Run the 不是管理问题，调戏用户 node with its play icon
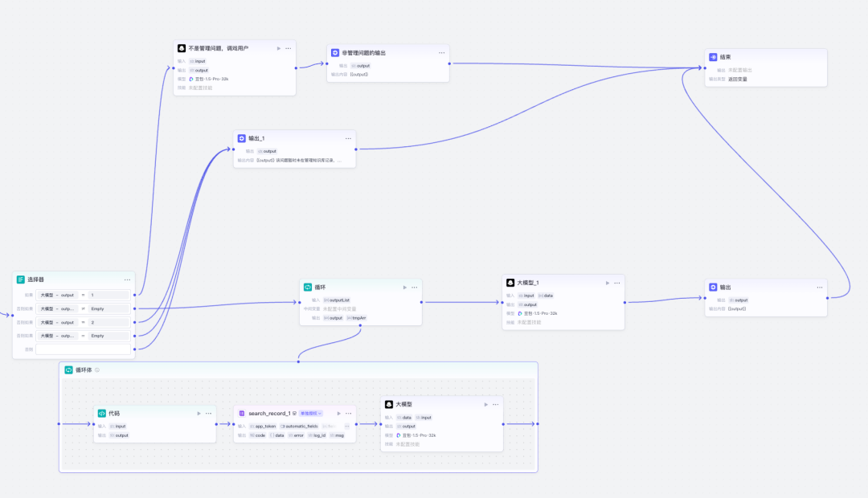868x498 pixels. coord(278,48)
